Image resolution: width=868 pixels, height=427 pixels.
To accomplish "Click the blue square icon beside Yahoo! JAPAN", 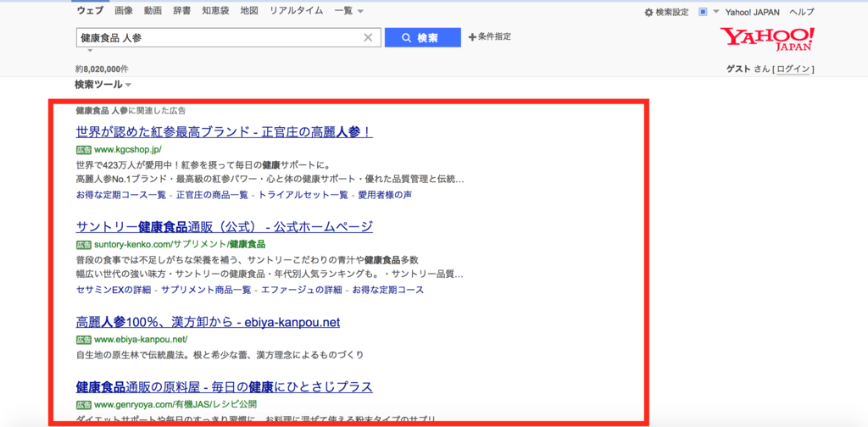I will point(703,12).
